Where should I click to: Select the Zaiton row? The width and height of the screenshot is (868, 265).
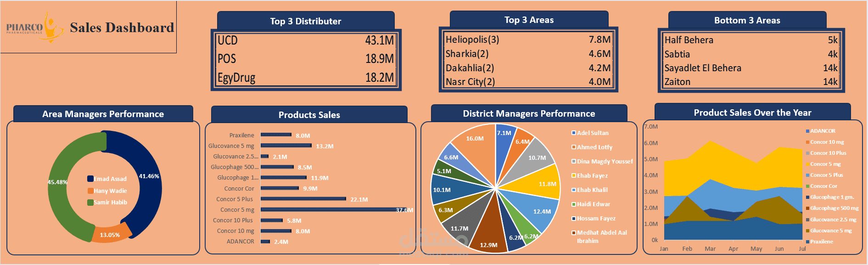click(x=751, y=82)
